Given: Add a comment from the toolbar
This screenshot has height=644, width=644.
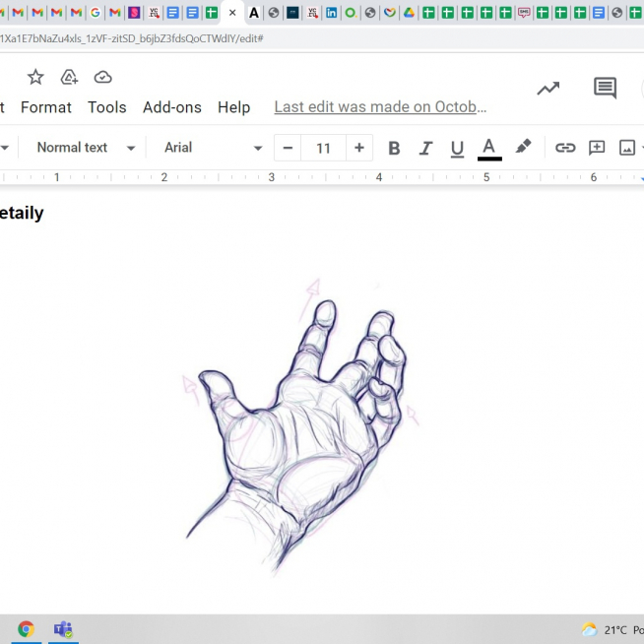Looking at the screenshot, I should (x=597, y=148).
